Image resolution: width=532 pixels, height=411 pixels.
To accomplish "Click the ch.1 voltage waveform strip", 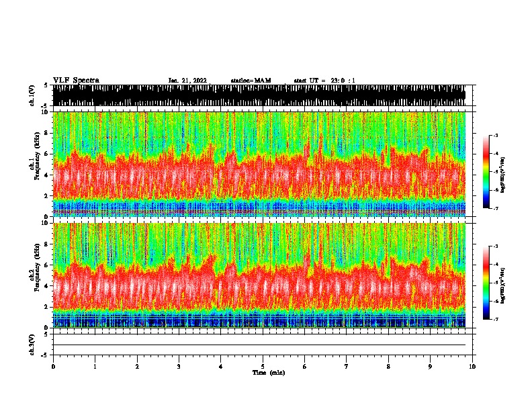I will (x=259, y=95).
